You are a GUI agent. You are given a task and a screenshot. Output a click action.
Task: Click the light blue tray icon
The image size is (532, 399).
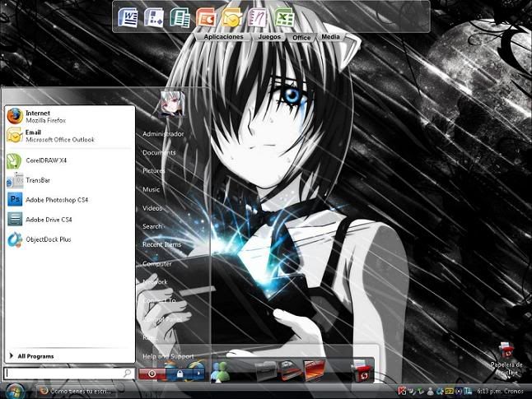[469, 391]
